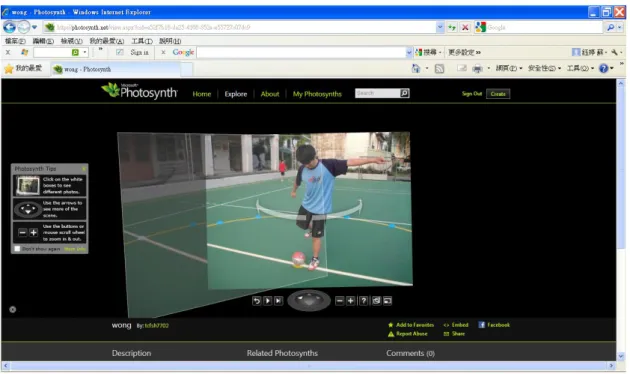Viewport: 630px width, 374px height.
Task: Open the Related Photosynths tab
Action: 282,353
